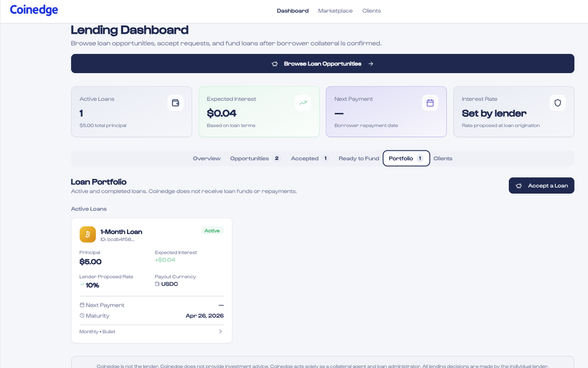Switch to the Opportunities tab
The height and width of the screenshot is (368, 588).
pyautogui.click(x=255, y=158)
